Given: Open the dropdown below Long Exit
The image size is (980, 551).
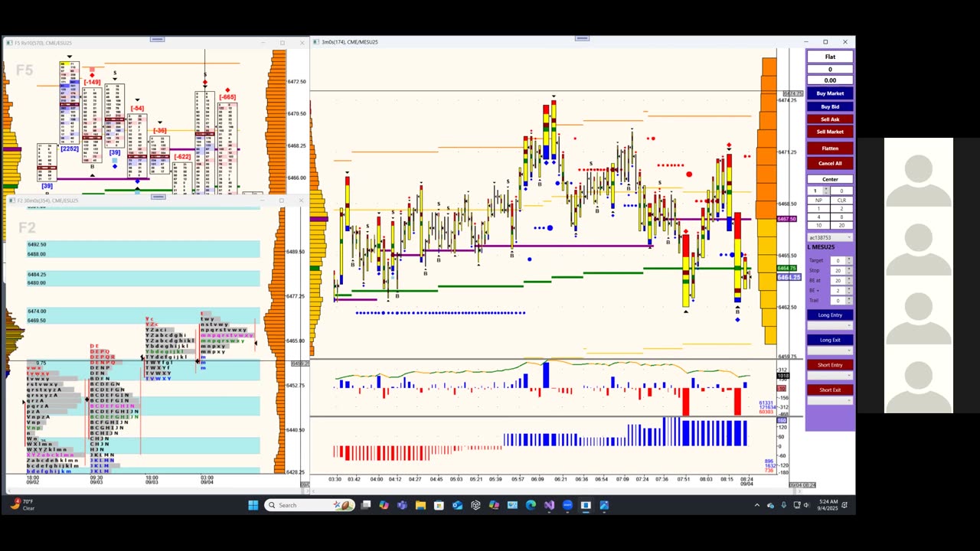Looking at the screenshot, I should pyautogui.click(x=830, y=350).
